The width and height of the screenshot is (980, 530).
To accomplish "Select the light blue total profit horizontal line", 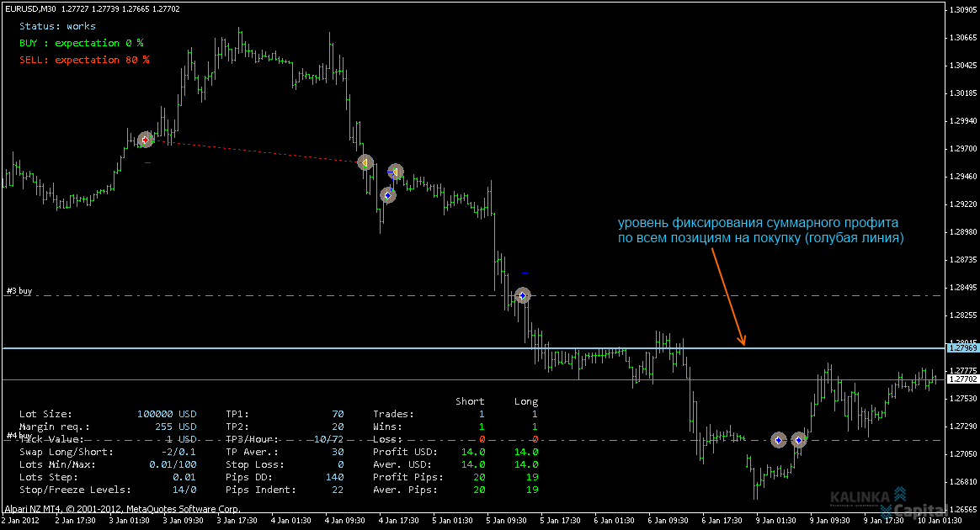I will coord(474,348).
